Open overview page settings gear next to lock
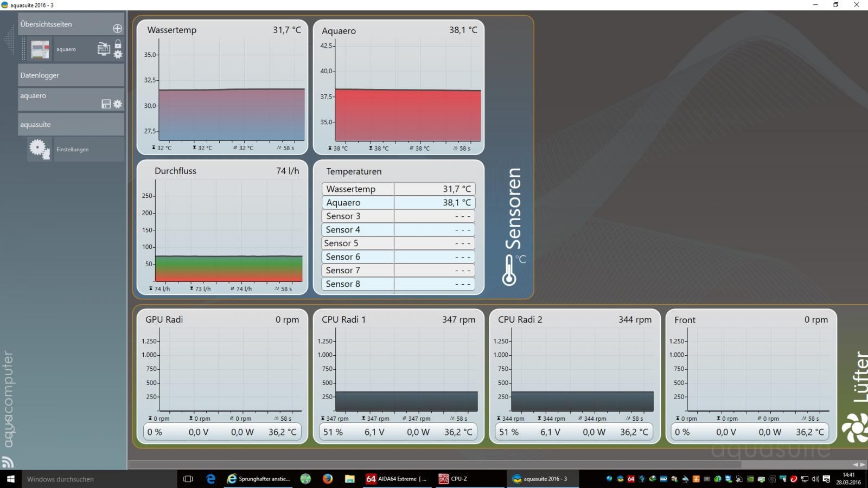 click(118, 54)
